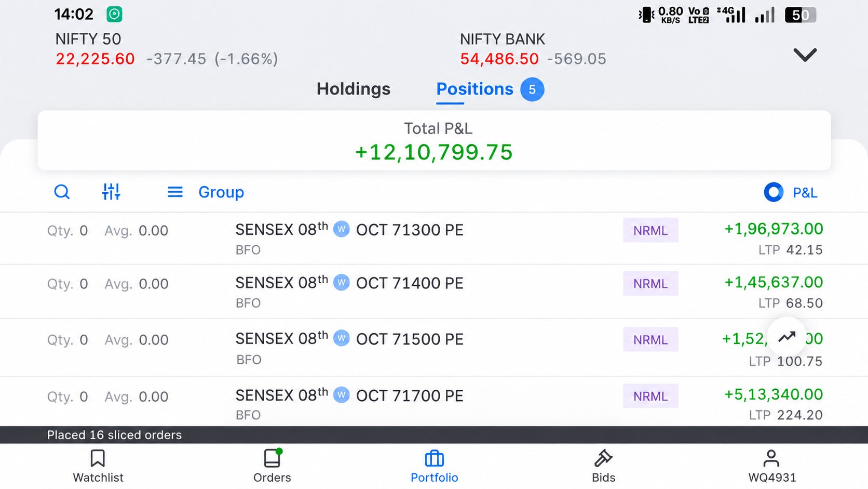Tap the Total P&L summary card
This screenshot has width=868, height=489.
pos(434,140)
